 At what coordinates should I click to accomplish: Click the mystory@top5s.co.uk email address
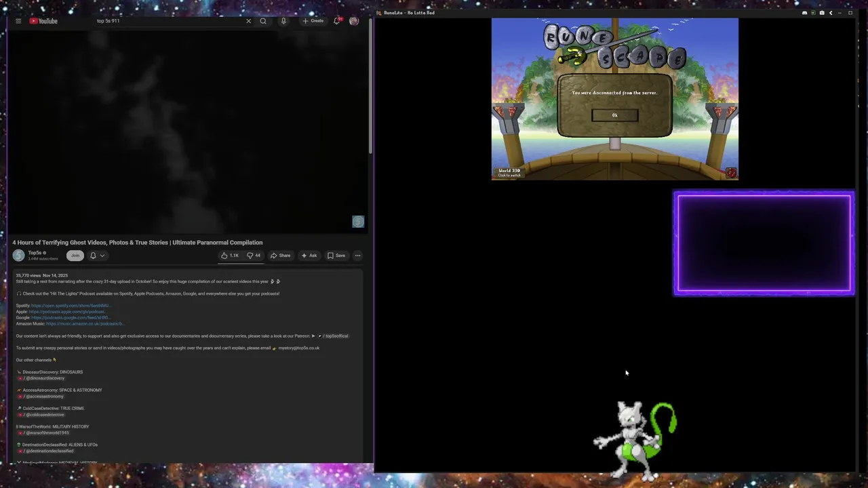click(x=299, y=348)
